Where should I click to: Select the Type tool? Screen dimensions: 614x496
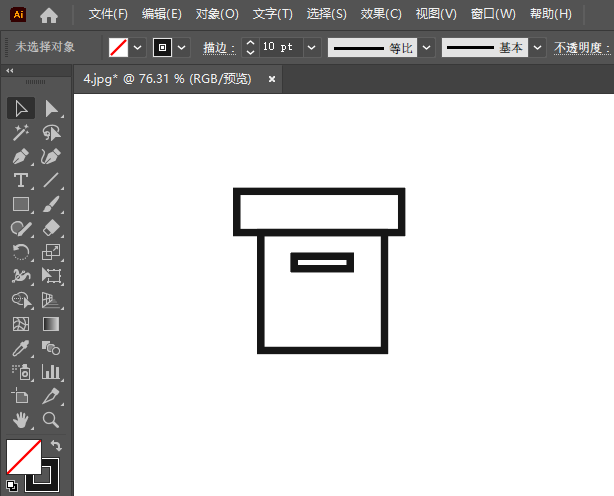[x=21, y=180]
